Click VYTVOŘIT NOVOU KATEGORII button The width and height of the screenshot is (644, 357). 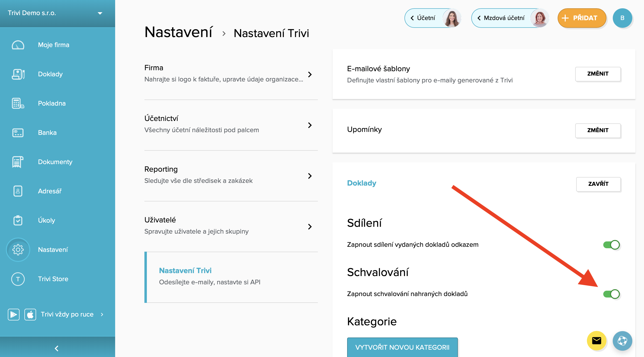402,347
